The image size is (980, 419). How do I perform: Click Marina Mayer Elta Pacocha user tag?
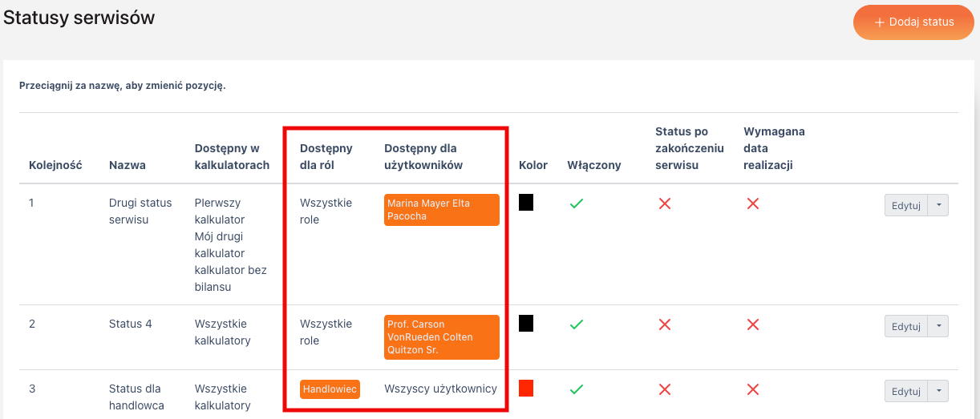tap(441, 210)
